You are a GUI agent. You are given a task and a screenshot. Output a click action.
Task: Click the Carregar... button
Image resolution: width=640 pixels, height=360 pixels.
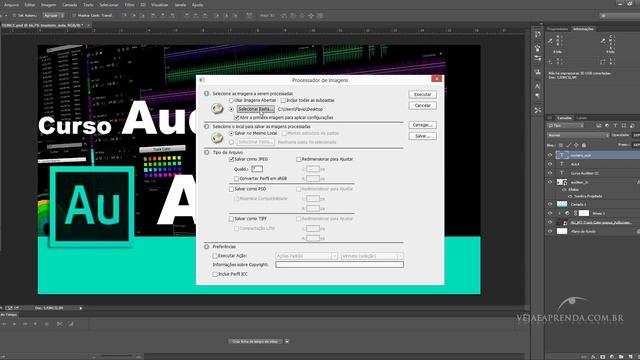point(422,125)
